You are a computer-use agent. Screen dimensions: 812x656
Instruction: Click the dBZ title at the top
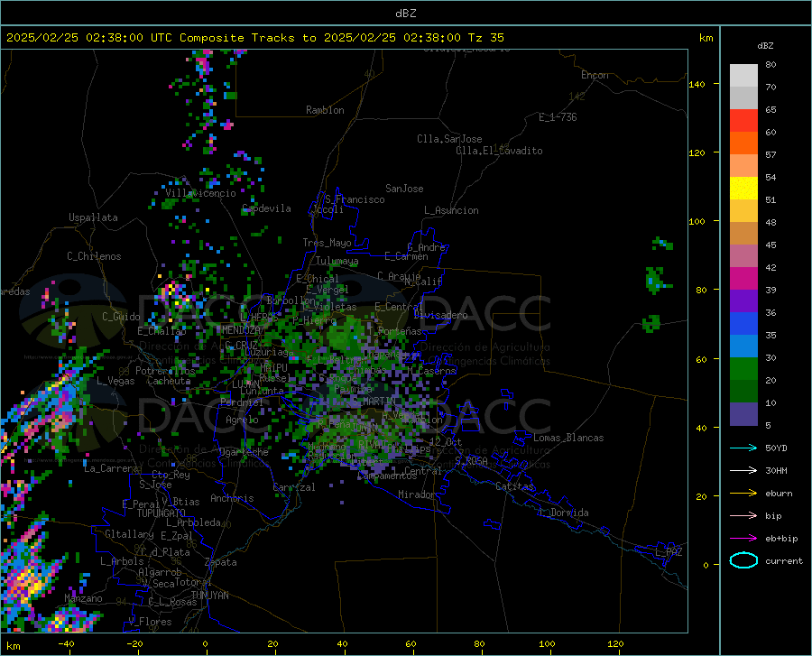tap(405, 14)
